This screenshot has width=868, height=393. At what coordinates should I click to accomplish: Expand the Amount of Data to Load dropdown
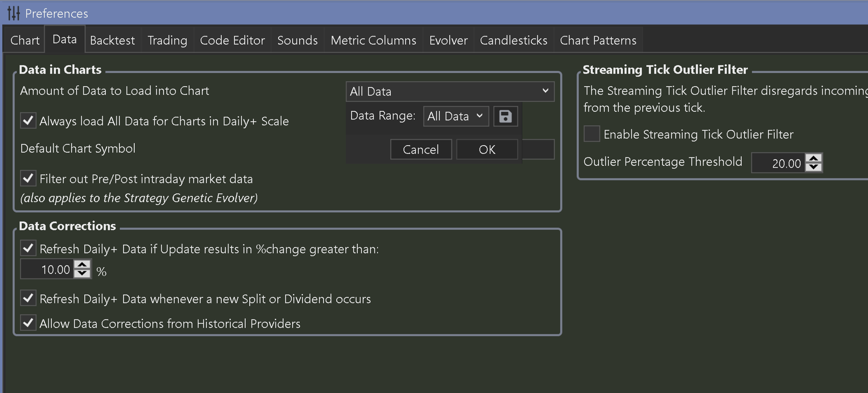point(450,91)
